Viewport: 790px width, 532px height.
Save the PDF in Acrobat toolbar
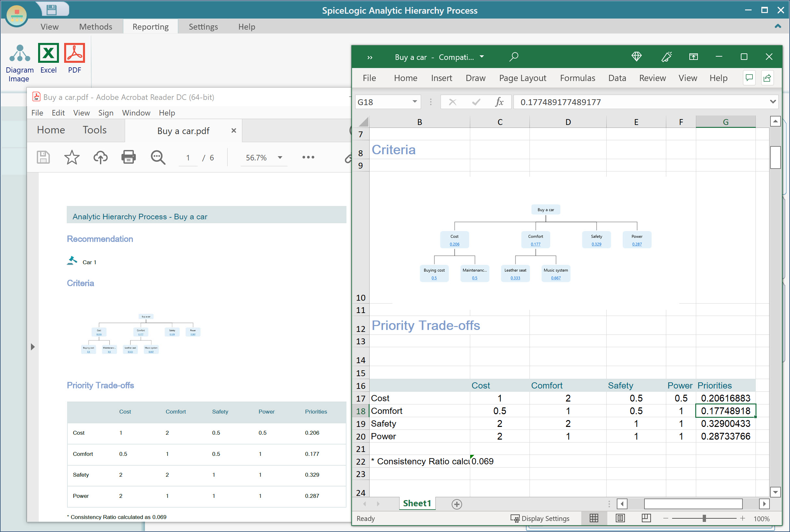pos(43,157)
